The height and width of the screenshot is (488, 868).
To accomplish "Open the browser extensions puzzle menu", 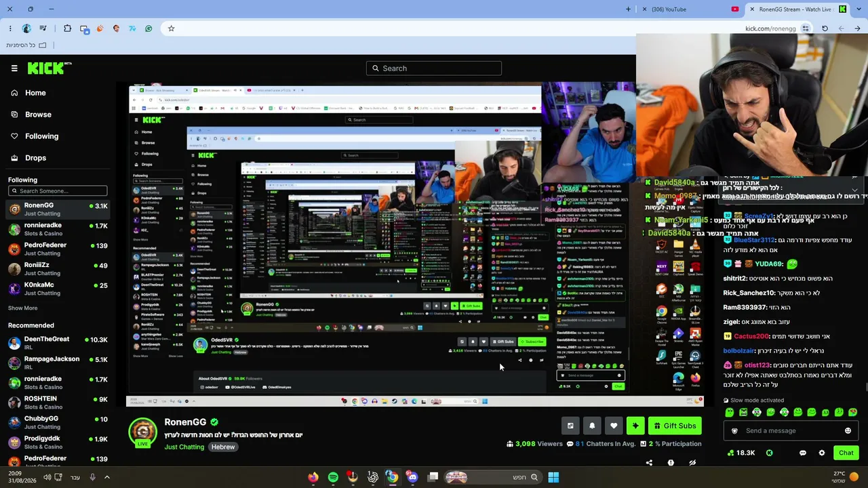I will pos(67,28).
